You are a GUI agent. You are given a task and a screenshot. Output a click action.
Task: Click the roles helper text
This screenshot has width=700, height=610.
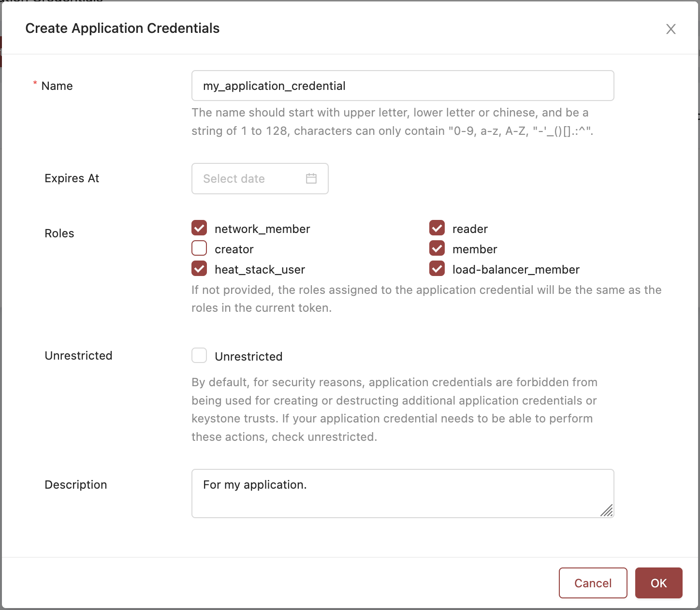coord(426,299)
